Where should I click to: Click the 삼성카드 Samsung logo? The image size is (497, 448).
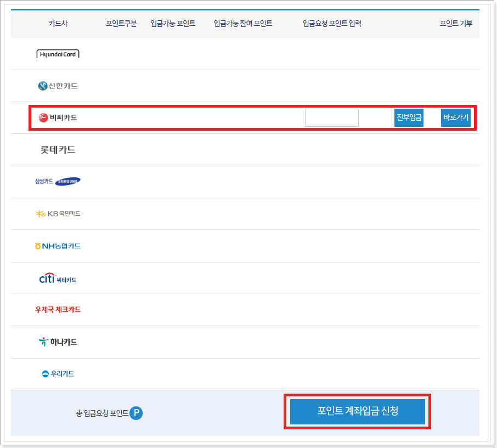pyautogui.click(x=58, y=182)
